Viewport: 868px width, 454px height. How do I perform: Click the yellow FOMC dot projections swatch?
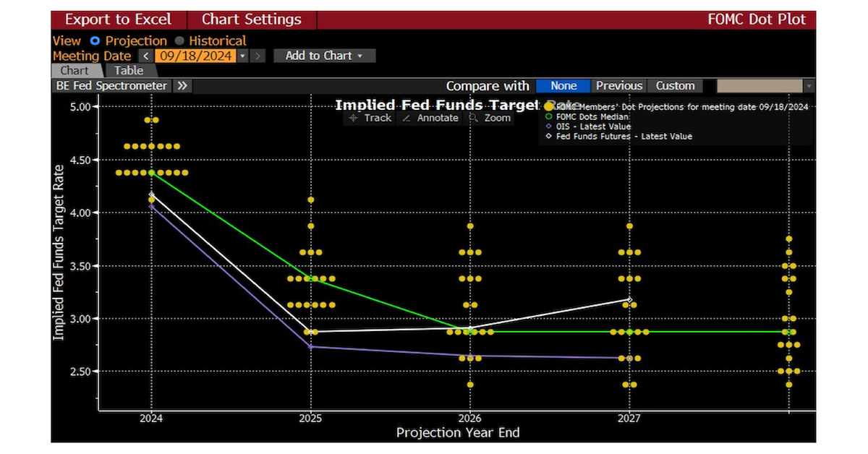point(548,106)
